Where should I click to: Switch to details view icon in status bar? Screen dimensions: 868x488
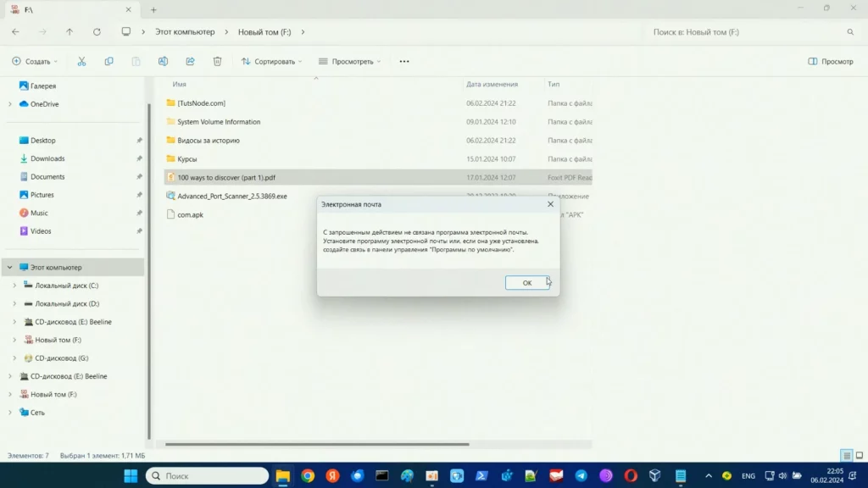847,456
